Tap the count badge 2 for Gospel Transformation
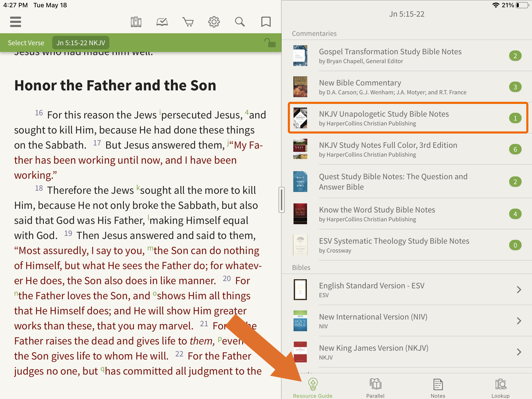Screen dimensions: 532x399 point(515,56)
